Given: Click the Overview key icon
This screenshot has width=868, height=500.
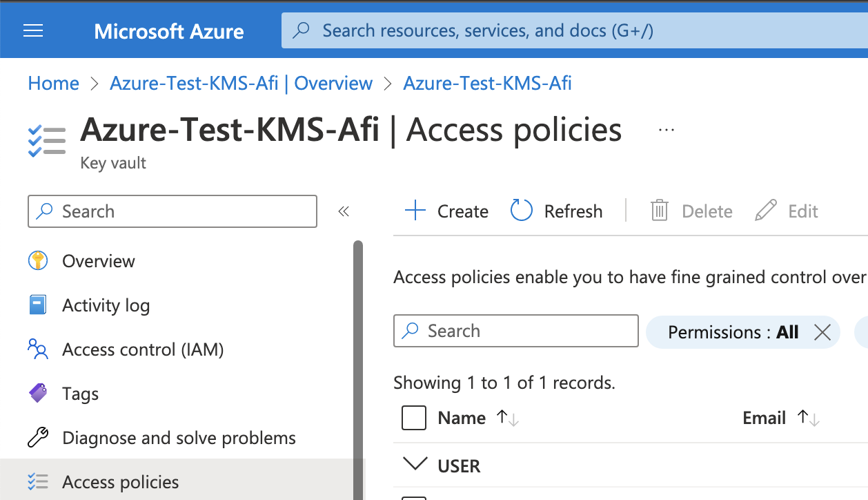Looking at the screenshot, I should [x=38, y=261].
